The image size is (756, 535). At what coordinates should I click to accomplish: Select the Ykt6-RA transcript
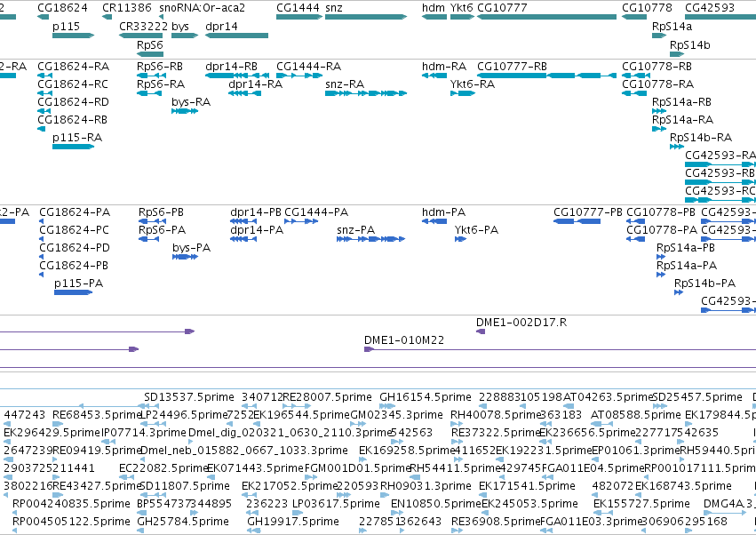point(463,93)
